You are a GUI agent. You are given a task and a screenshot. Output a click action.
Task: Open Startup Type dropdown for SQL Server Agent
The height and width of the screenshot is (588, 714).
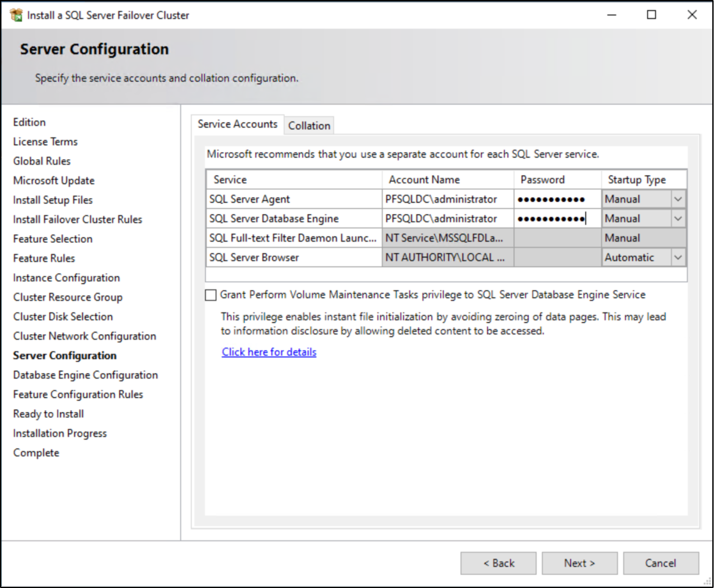678,199
